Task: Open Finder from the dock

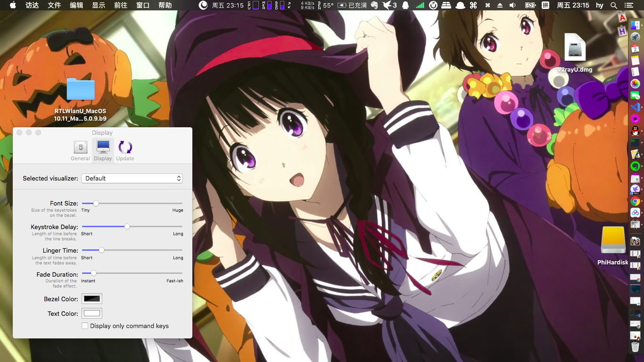Action: 635,25
